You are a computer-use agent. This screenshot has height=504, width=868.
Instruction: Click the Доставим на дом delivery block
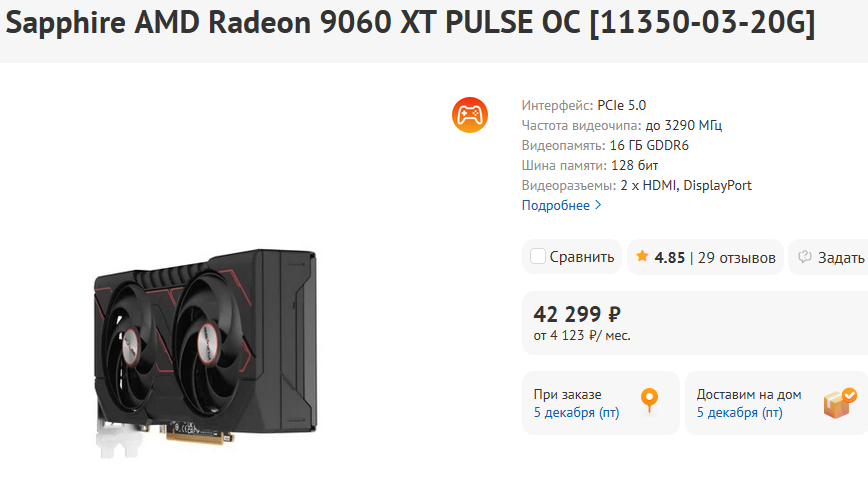tap(776, 403)
